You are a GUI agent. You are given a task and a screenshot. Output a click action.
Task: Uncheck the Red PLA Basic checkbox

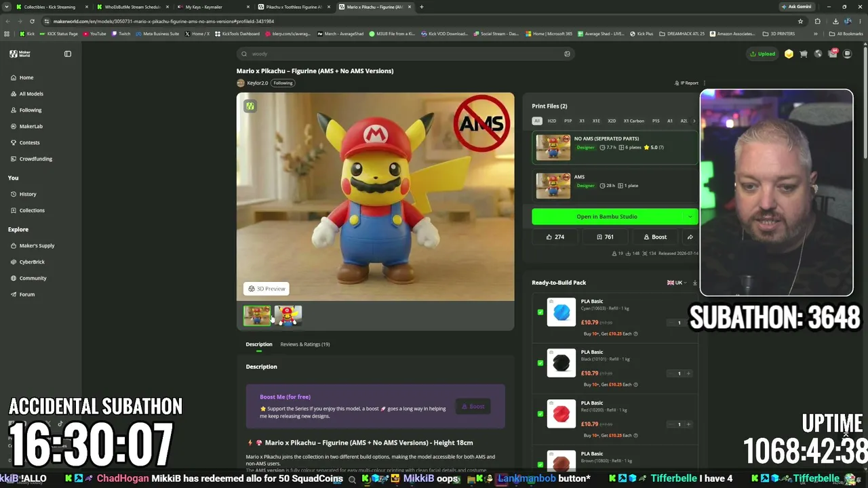(540, 414)
